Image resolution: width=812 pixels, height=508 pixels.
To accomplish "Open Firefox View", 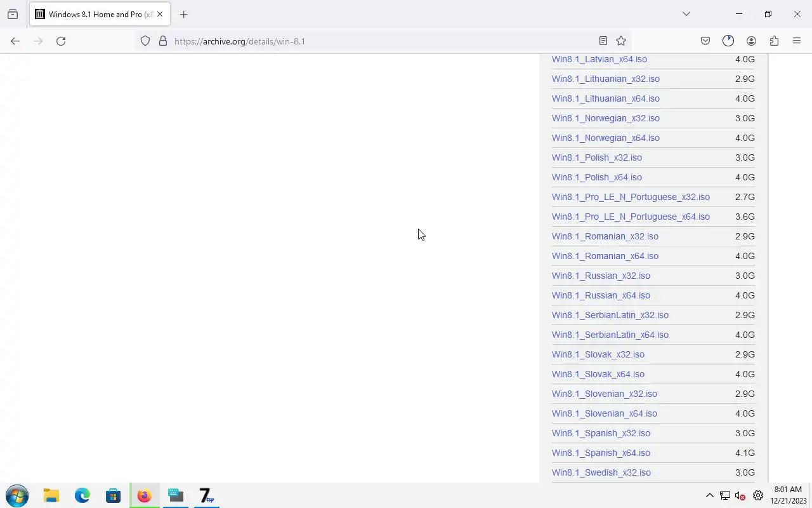I will tap(13, 14).
